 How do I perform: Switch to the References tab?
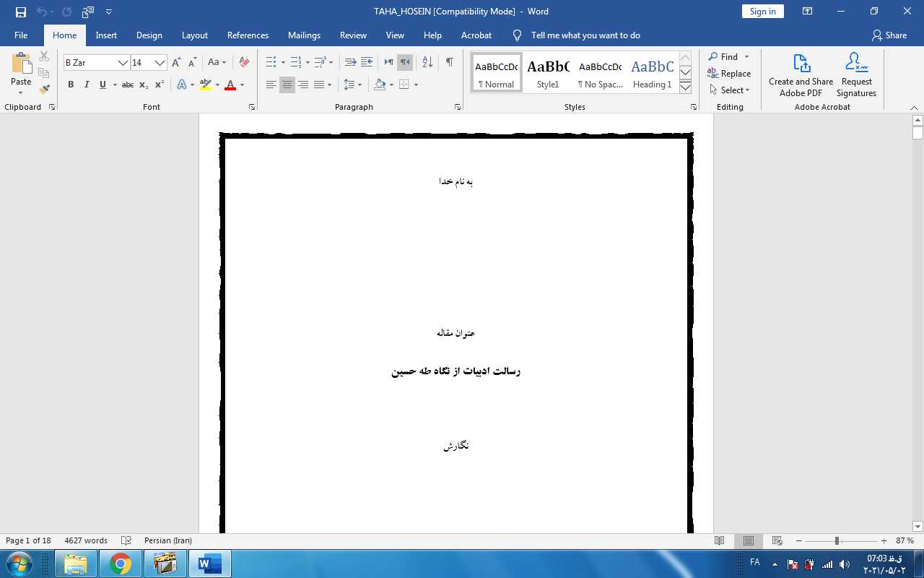coord(248,35)
